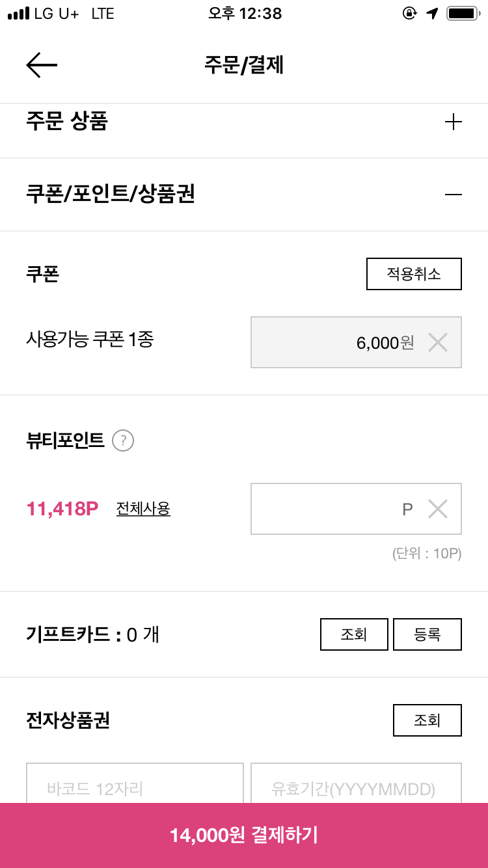This screenshot has width=488, height=868.
Task: Tap the battery icon in status bar
Action: click(x=465, y=13)
